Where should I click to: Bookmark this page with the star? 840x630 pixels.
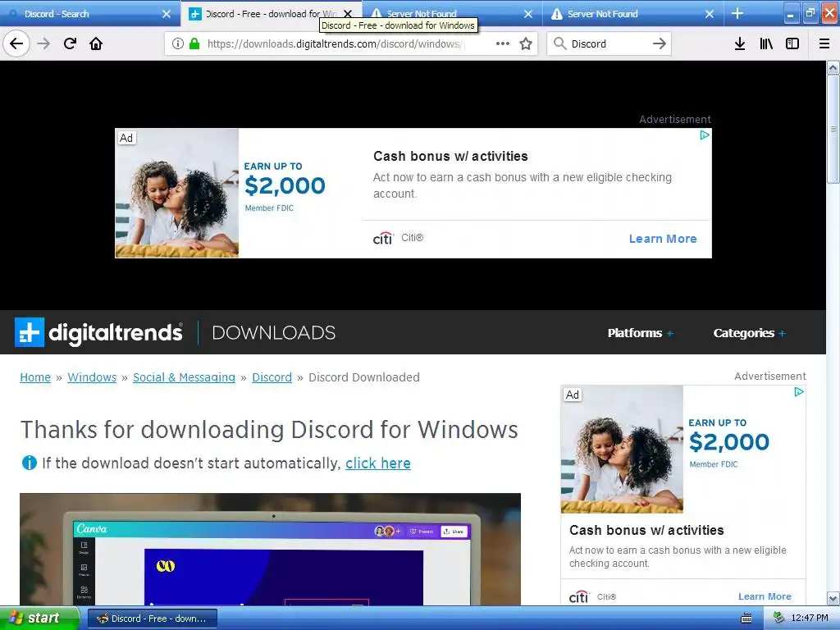tap(526, 43)
